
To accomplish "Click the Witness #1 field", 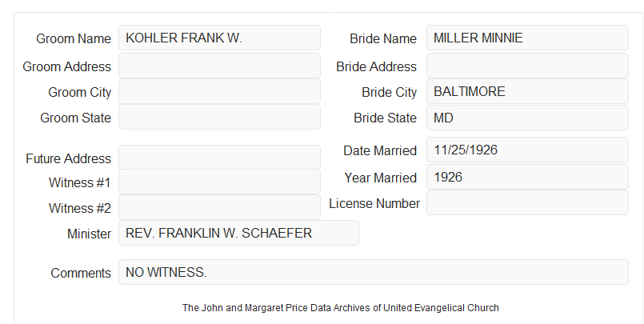I will 219,182.
